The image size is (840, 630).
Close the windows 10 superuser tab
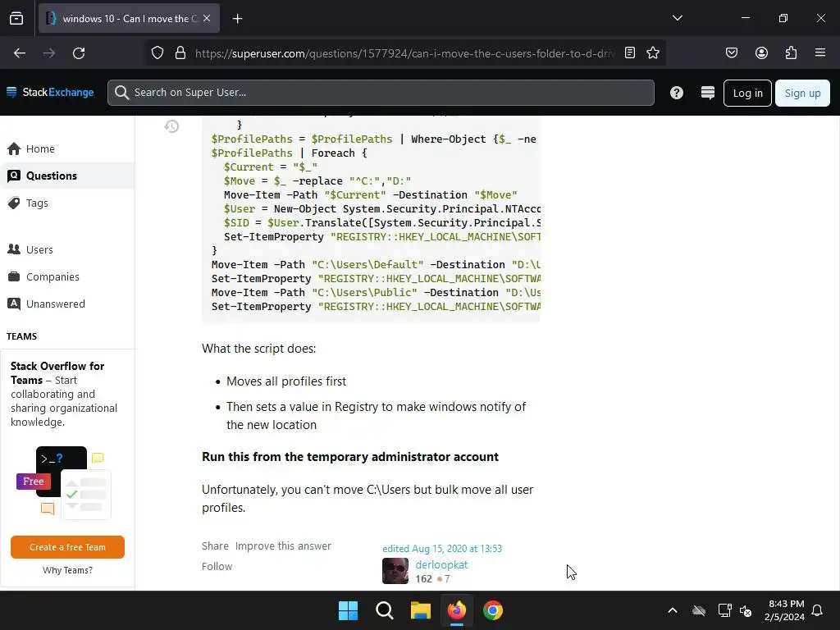tap(207, 18)
